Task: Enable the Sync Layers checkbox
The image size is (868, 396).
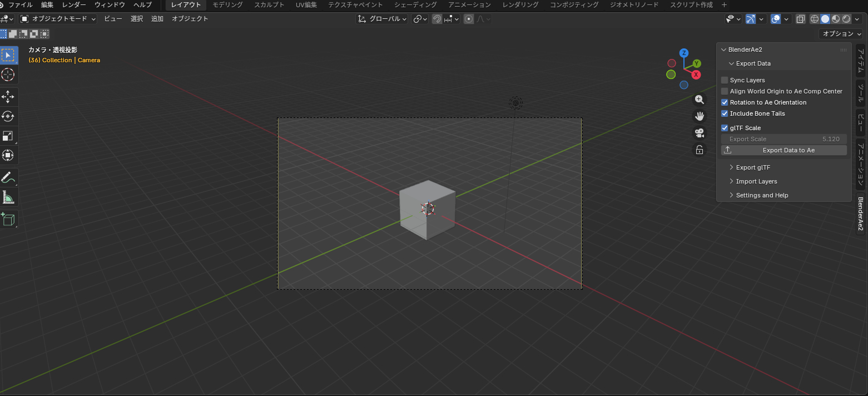Action: coord(725,80)
